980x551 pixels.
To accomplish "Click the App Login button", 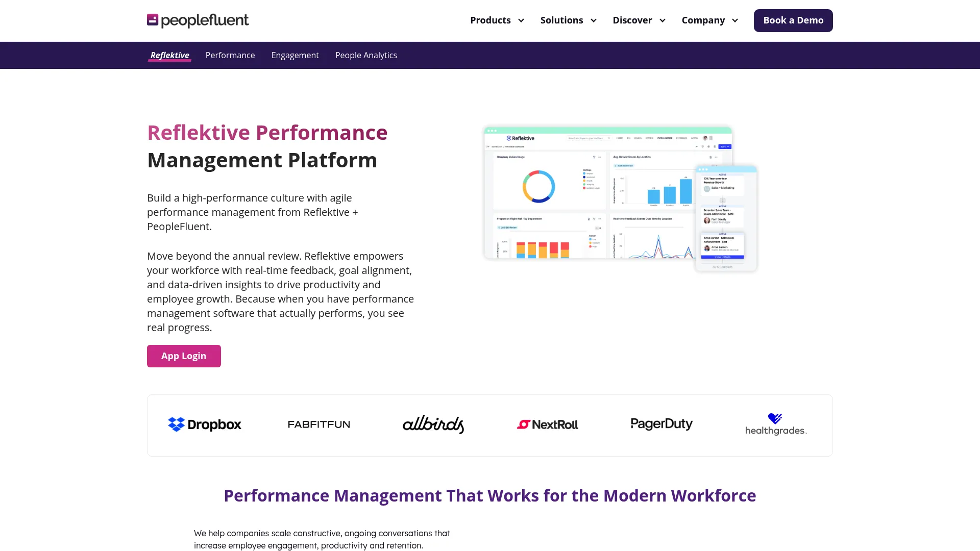I will (184, 356).
